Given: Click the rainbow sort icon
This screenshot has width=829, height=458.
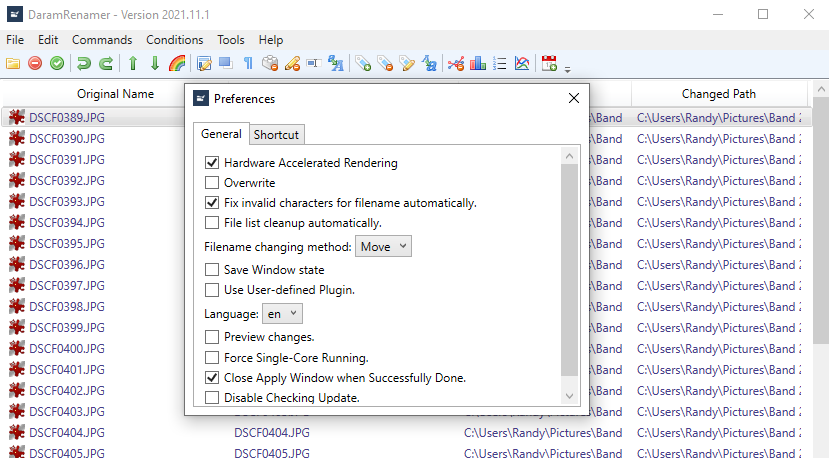Looking at the screenshot, I should click(177, 64).
